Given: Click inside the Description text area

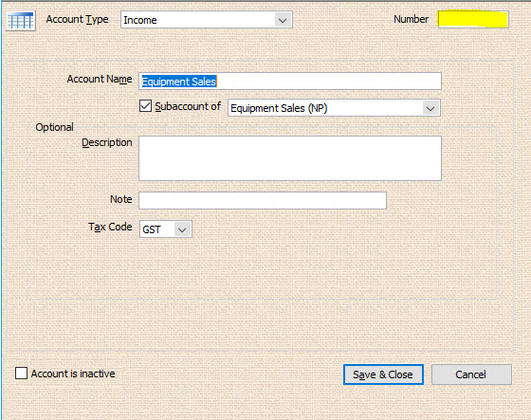Looking at the screenshot, I should click(290, 158).
